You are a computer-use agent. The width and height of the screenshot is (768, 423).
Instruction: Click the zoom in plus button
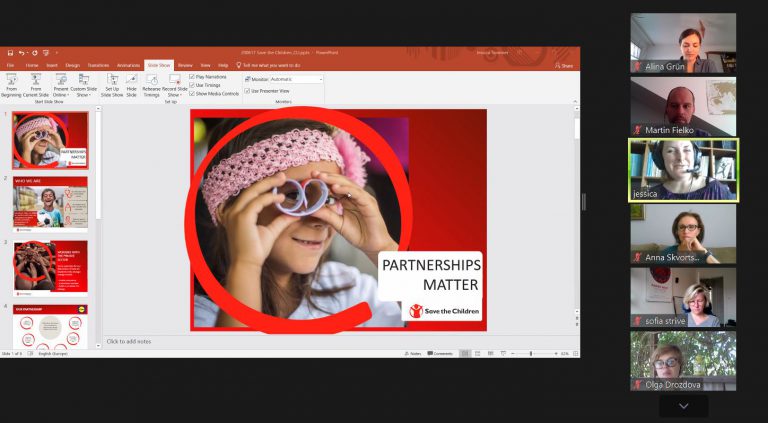(556, 353)
